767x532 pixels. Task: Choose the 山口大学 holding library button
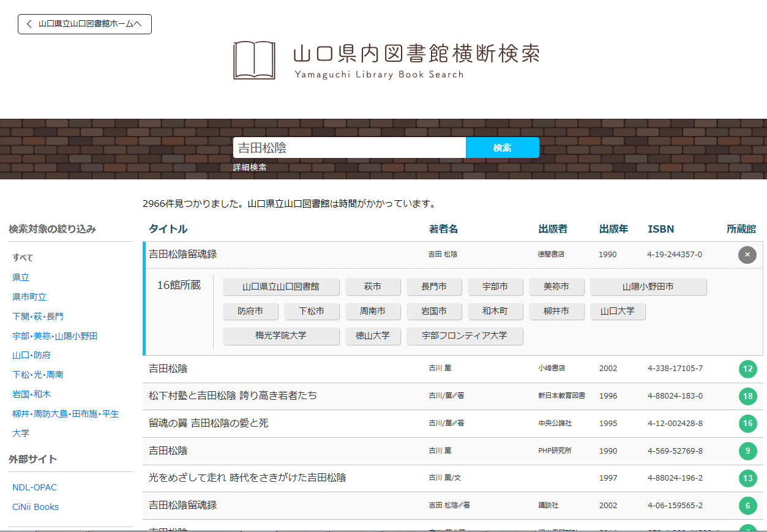[x=617, y=311]
